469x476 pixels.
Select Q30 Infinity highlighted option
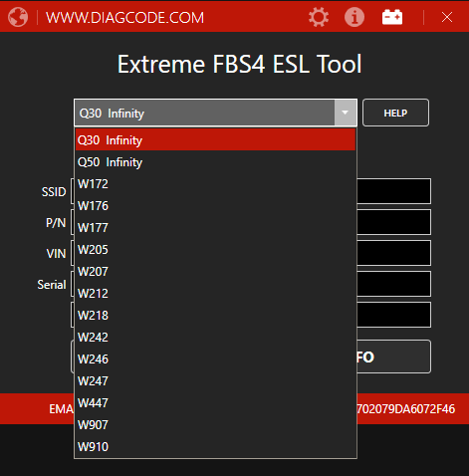pyautogui.click(x=215, y=139)
